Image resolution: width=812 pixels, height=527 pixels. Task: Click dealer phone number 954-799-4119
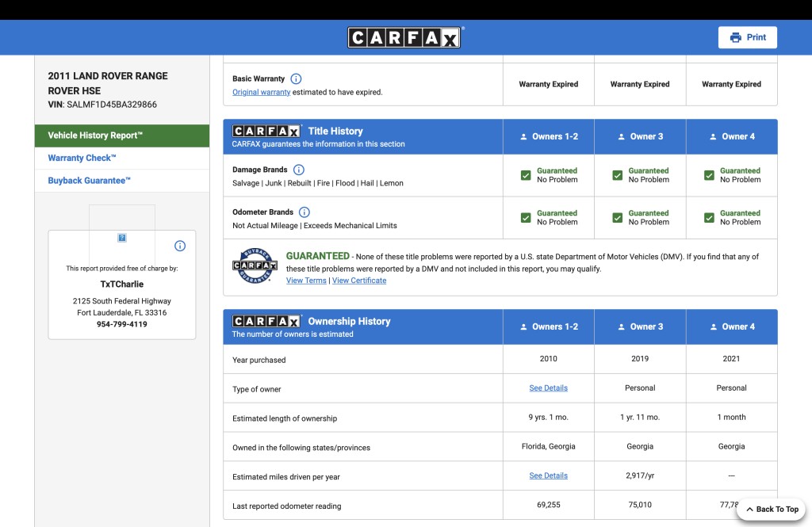tap(121, 324)
